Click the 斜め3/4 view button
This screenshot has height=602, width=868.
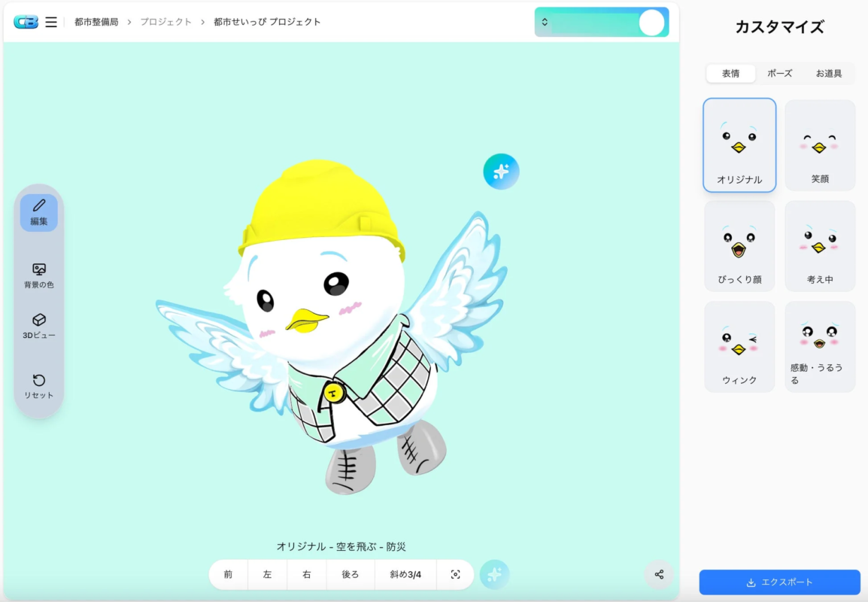405,573
